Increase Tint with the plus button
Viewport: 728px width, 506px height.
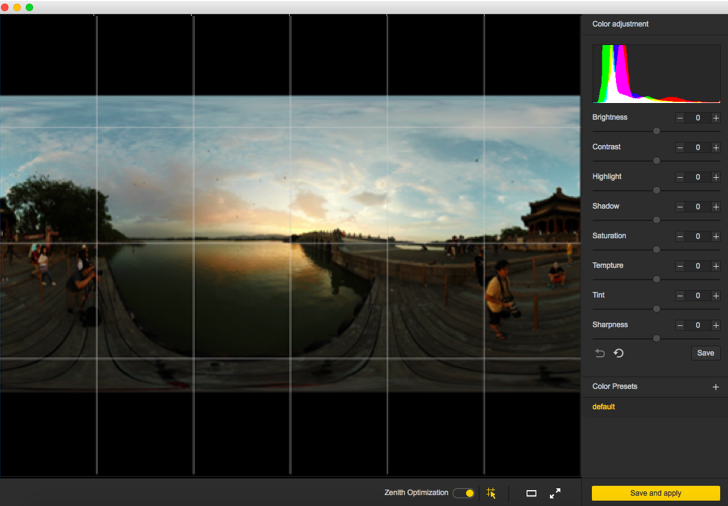pyautogui.click(x=715, y=296)
